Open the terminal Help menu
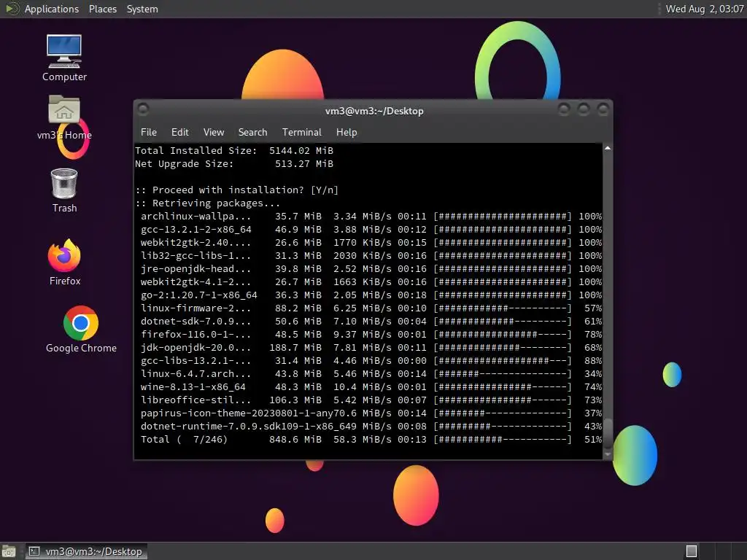The image size is (747, 560). [x=347, y=133]
